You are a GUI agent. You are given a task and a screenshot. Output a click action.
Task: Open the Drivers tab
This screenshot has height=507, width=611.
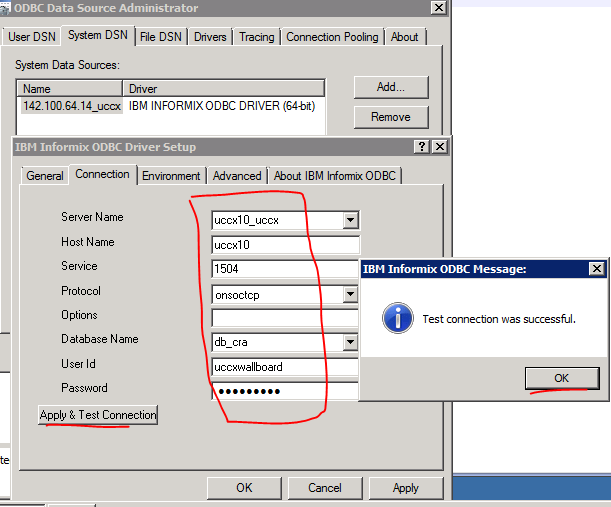pos(210,37)
